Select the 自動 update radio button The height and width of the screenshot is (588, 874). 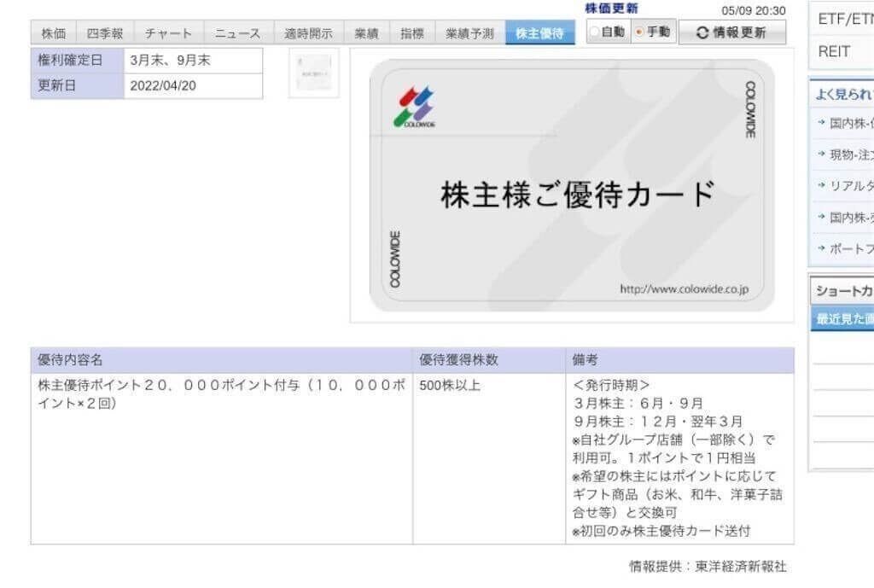point(593,32)
